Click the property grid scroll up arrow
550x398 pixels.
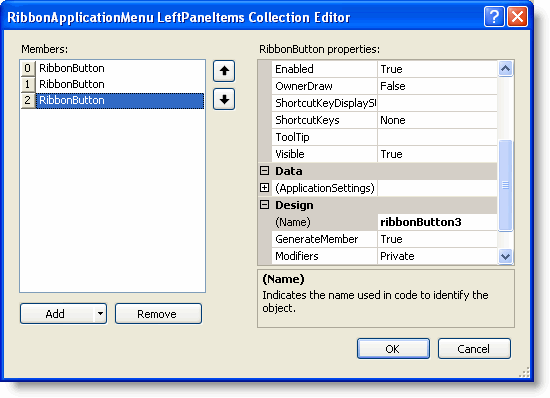click(x=505, y=69)
